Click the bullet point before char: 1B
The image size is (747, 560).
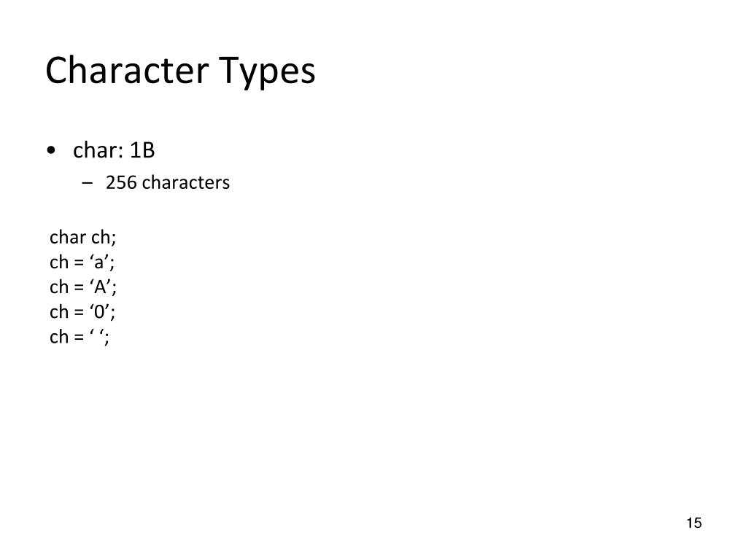pyautogui.click(x=52, y=151)
